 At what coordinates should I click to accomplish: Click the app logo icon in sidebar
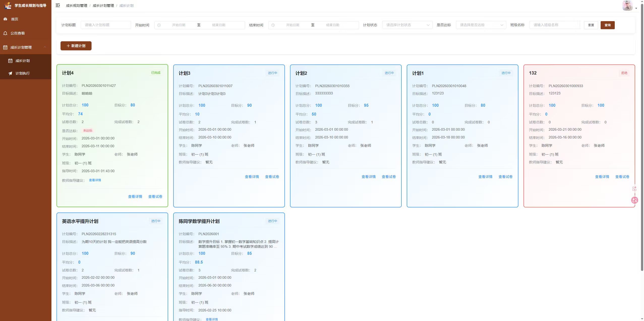(8, 5)
